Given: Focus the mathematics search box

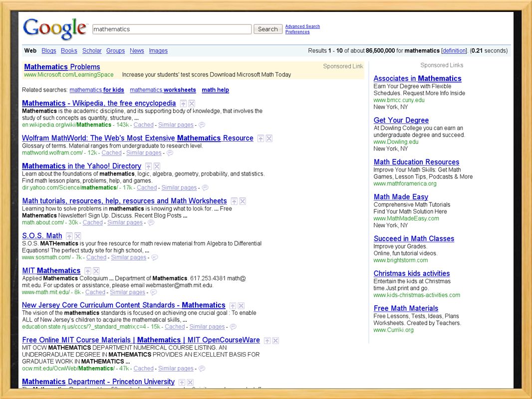Looking at the screenshot, I should tap(172, 29).
